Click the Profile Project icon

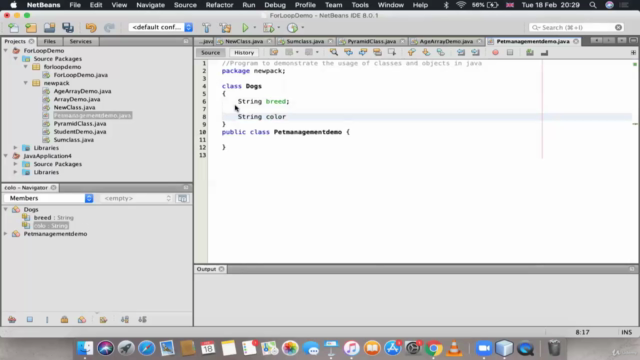[x=292, y=28]
